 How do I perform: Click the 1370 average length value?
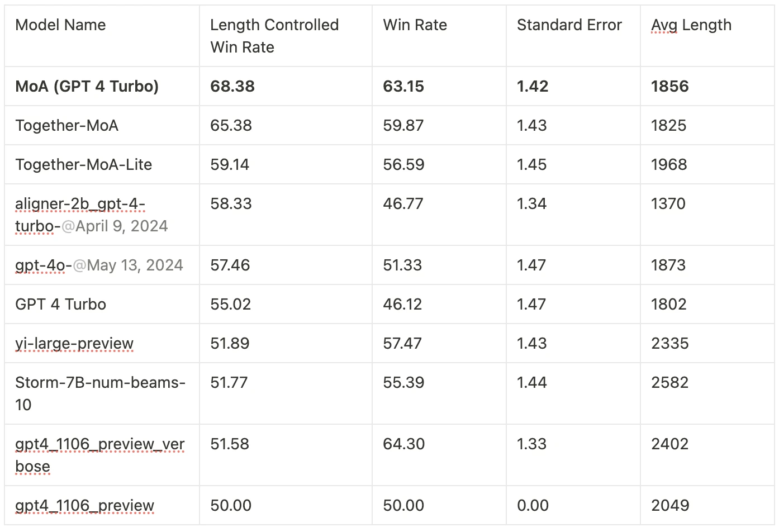[x=668, y=204]
